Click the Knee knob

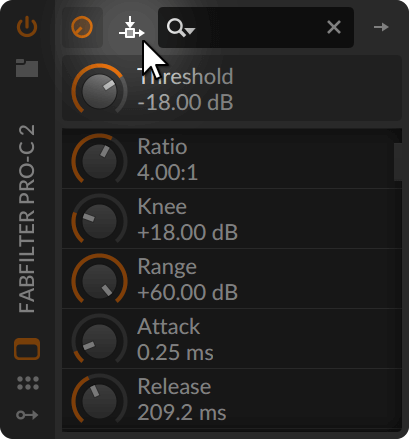pos(99,221)
